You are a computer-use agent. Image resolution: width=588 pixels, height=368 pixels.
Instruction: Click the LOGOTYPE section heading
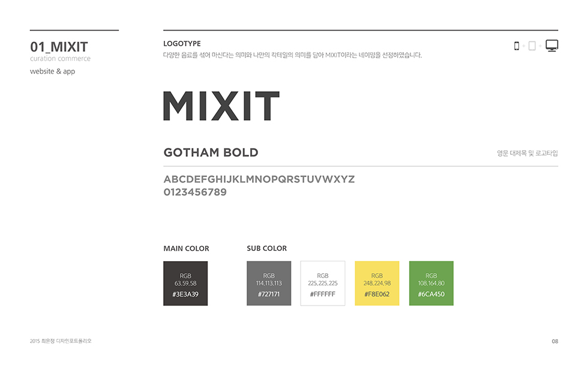[x=182, y=44]
